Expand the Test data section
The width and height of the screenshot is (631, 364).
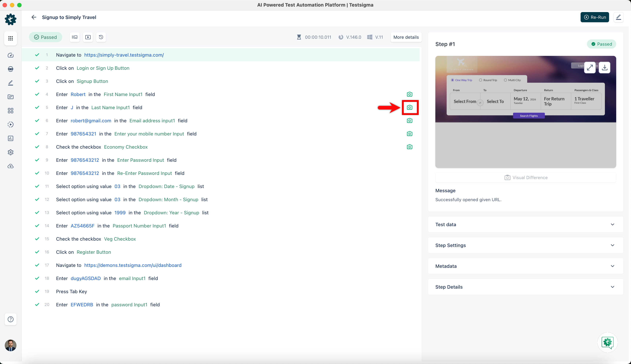click(526, 225)
